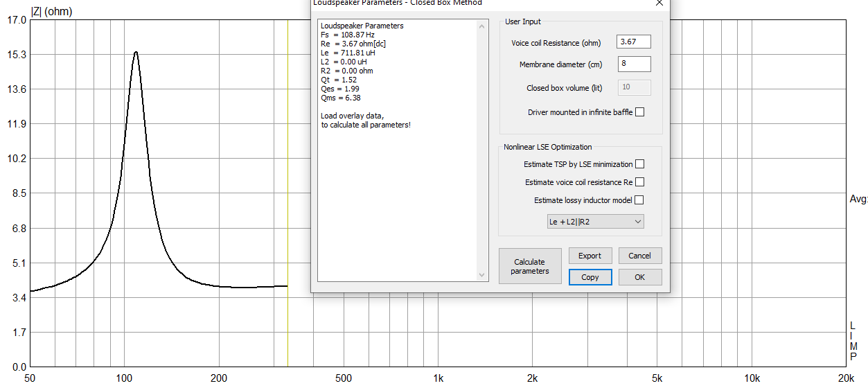Click the Copy button
The height and width of the screenshot is (388, 868).
click(590, 277)
